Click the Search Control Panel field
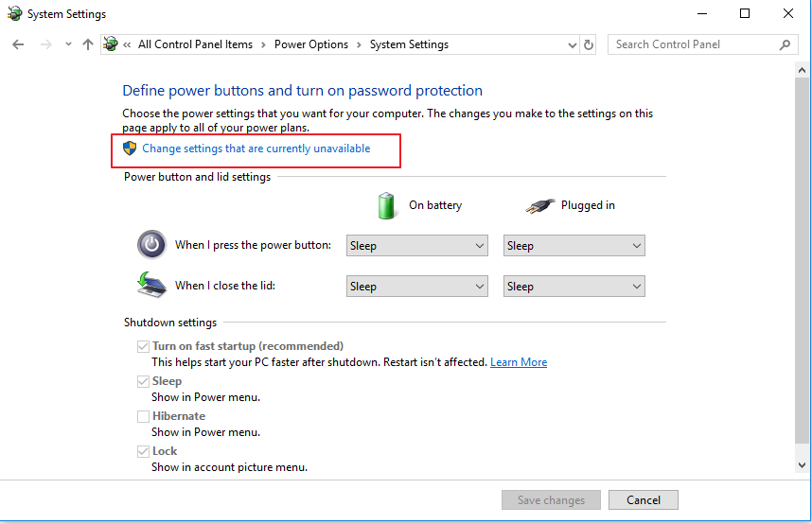The width and height of the screenshot is (812, 524). (696, 44)
